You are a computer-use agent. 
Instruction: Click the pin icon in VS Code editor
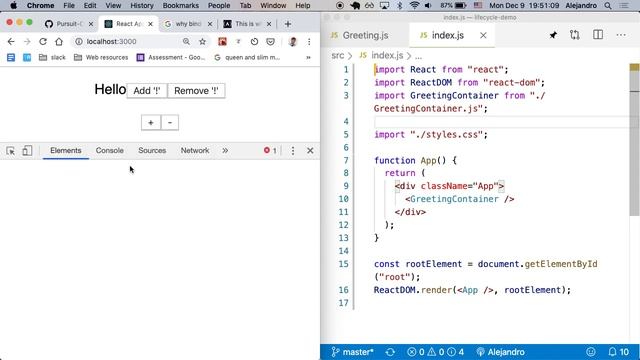(x=553, y=36)
